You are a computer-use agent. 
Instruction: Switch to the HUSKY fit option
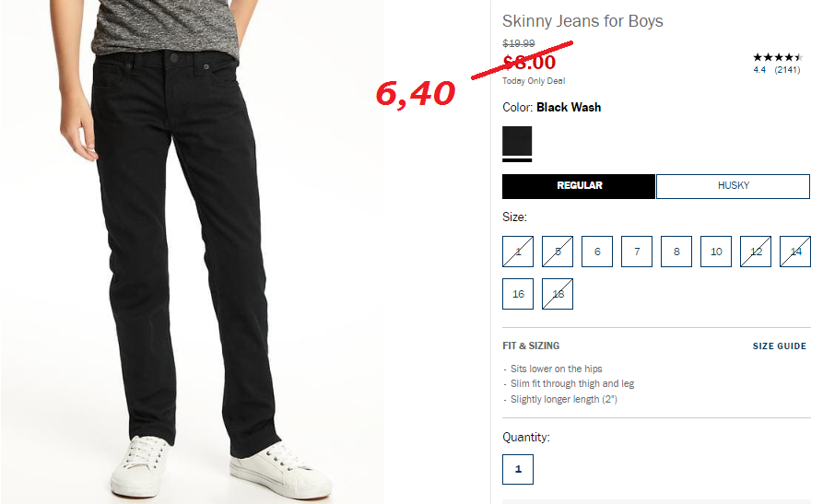733,186
